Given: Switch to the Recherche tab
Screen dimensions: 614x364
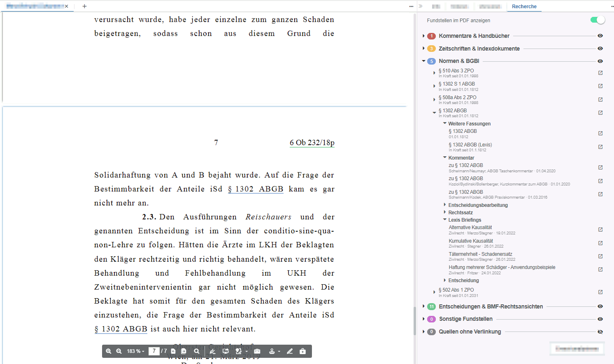Looking at the screenshot, I should 524,7.
